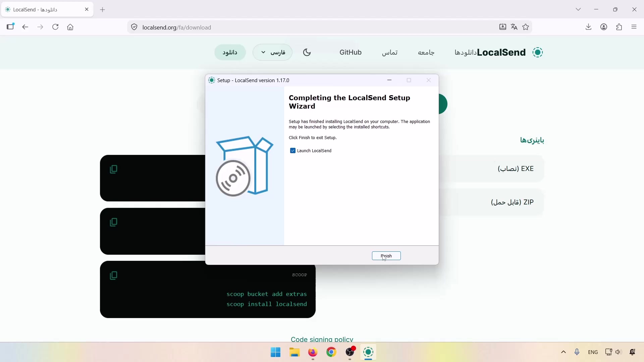The image size is (644, 362).
Task: Go back in the browser
Action: [x=25, y=27]
